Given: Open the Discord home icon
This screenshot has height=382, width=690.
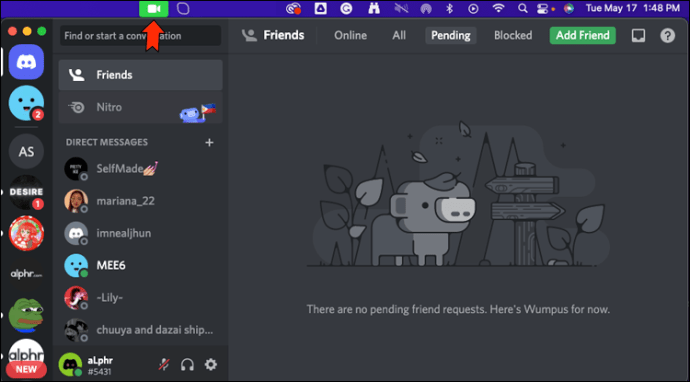Looking at the screenshot, I should [26, 62].
